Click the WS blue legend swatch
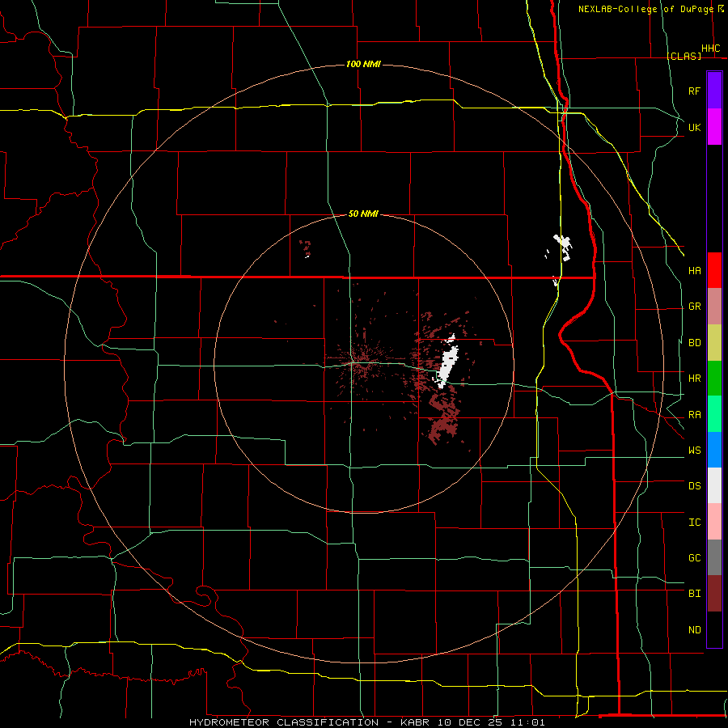This screenshot has height=728, width=728. [714, 450]
